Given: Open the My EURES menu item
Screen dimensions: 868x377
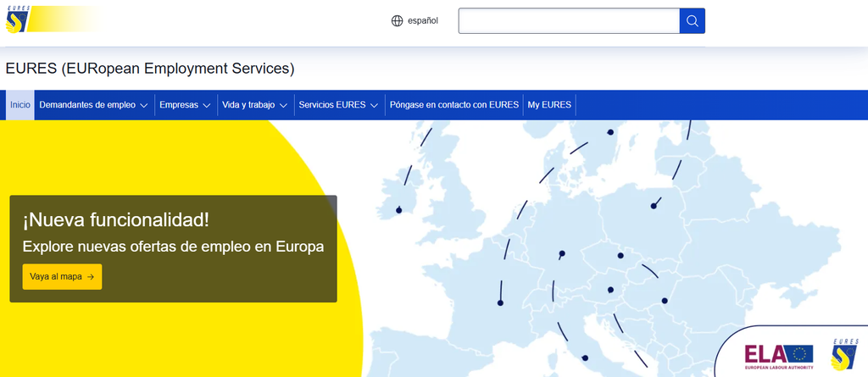Looking at the screenshot, I should point(549,105).
